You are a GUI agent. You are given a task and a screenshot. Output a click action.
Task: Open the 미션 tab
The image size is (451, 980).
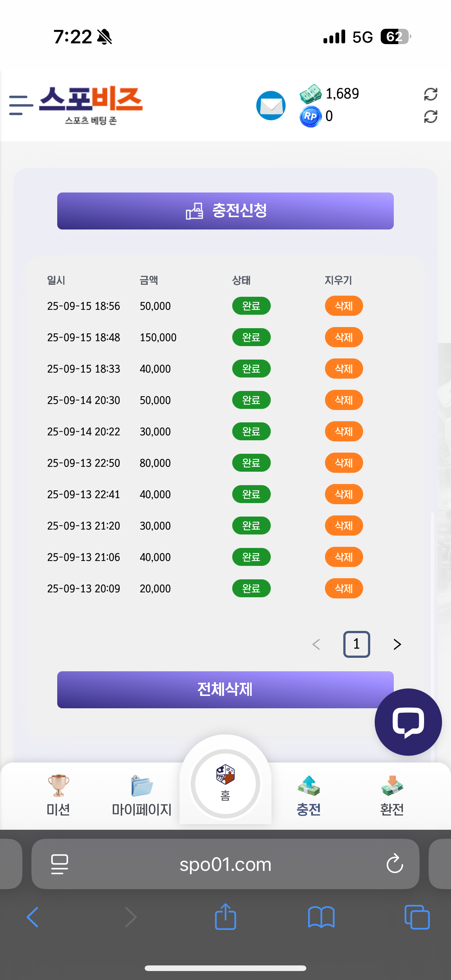(58, 795)
